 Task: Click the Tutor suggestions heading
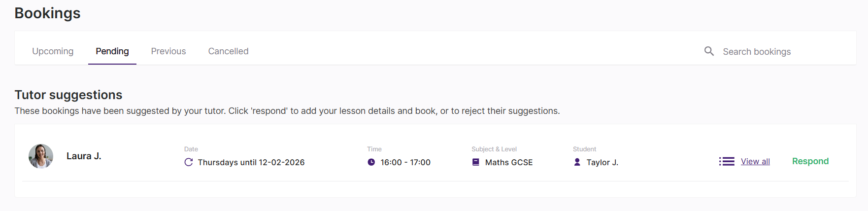tap(68, 95)
